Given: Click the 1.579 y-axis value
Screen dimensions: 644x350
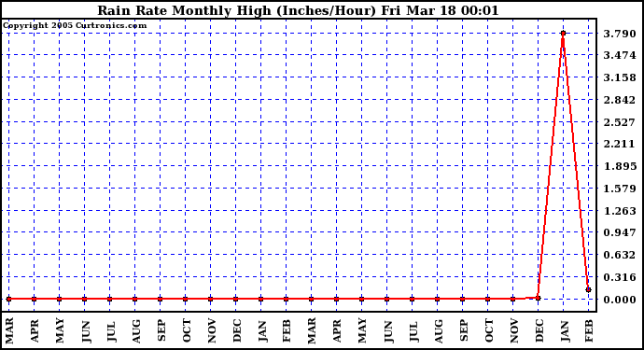Looking at the screenshot, I should 620,189.
